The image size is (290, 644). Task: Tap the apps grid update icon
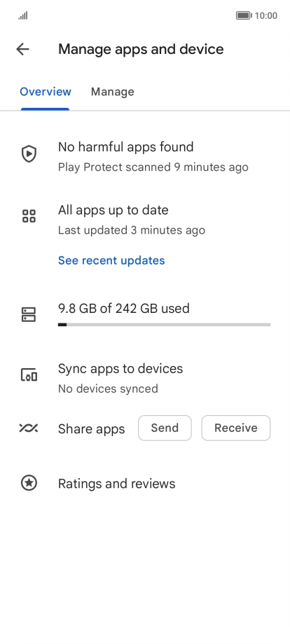point(29,216)
